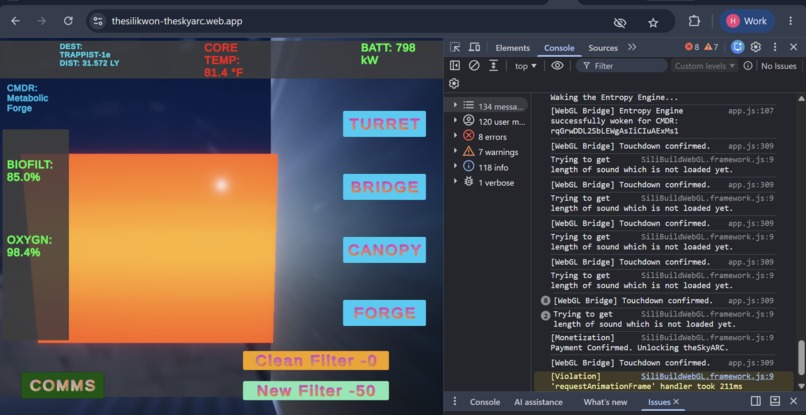This screenshot has height=415, width=806.
Task: Select the Issues drawer tab
Action: (x=659, y=402)
